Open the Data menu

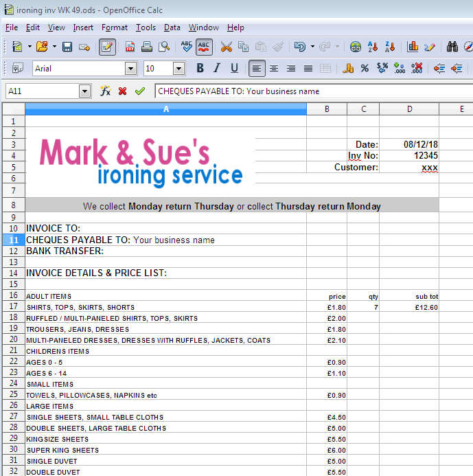click(x=172, y=27)
